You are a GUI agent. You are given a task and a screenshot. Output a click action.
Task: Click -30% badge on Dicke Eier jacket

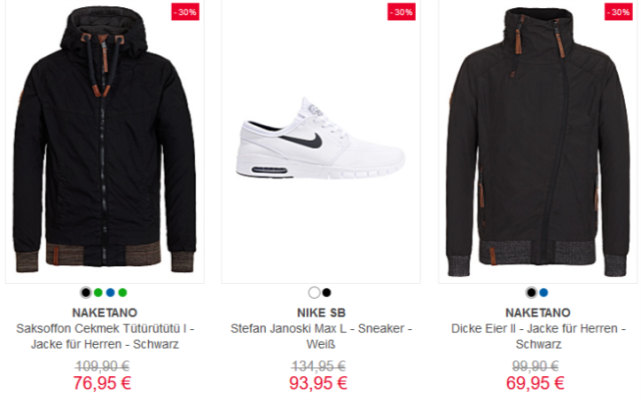tap(619, 12)
